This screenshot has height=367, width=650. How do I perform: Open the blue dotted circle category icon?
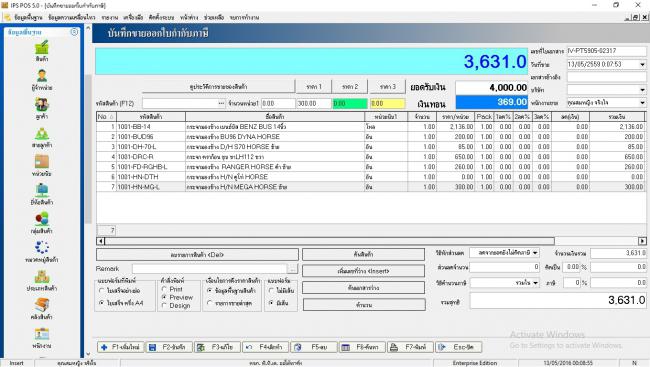pos(41,248)
